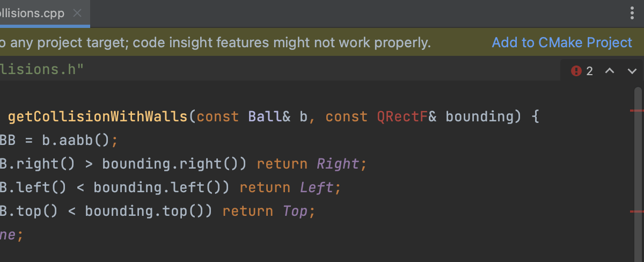Click the italic Right return value

coord(338,164)
